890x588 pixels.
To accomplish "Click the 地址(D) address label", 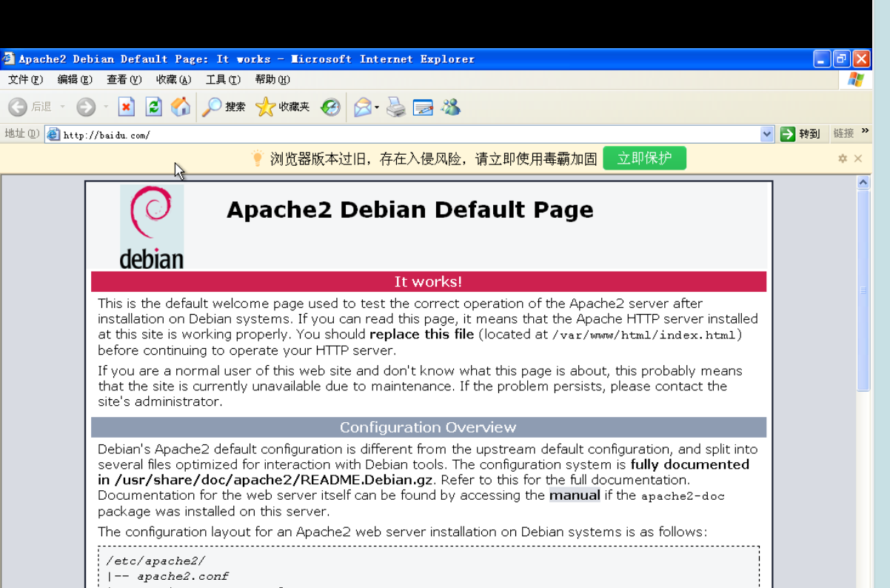I will (x=21, y=133).
